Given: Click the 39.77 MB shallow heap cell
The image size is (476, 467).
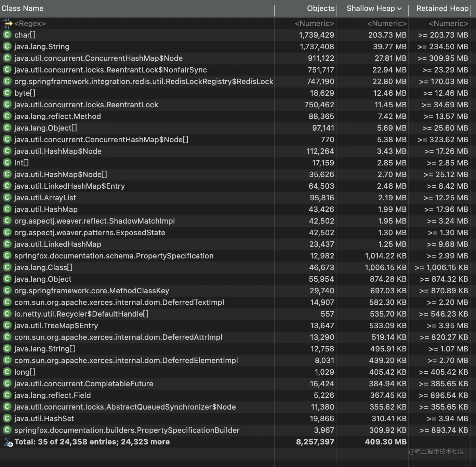Looking at the screenshot, I should coord(390,46).
